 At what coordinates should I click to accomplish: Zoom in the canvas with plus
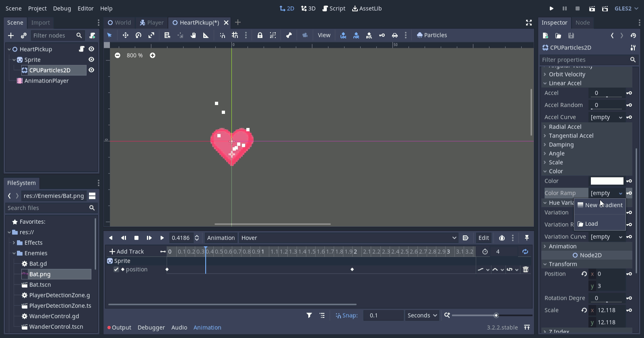[153, 56]
